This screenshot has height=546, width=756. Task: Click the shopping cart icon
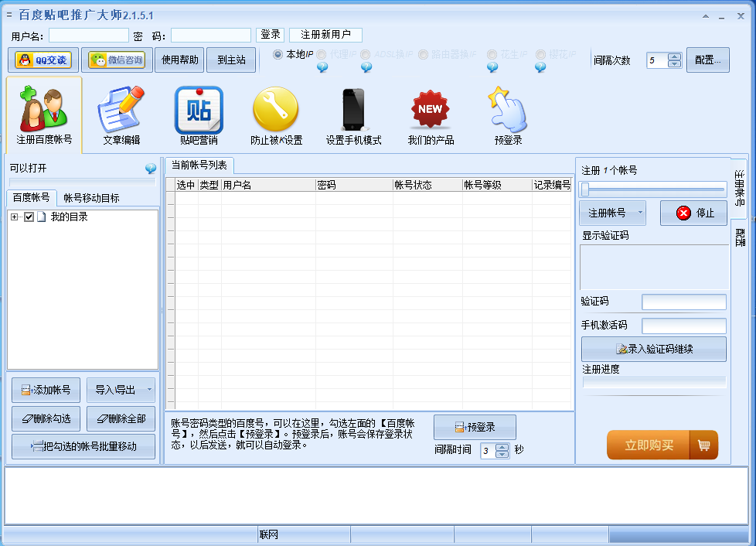[704, 445]
